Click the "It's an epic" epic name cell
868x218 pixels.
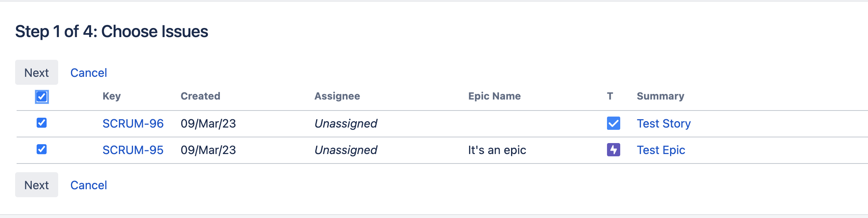(497, 150)
